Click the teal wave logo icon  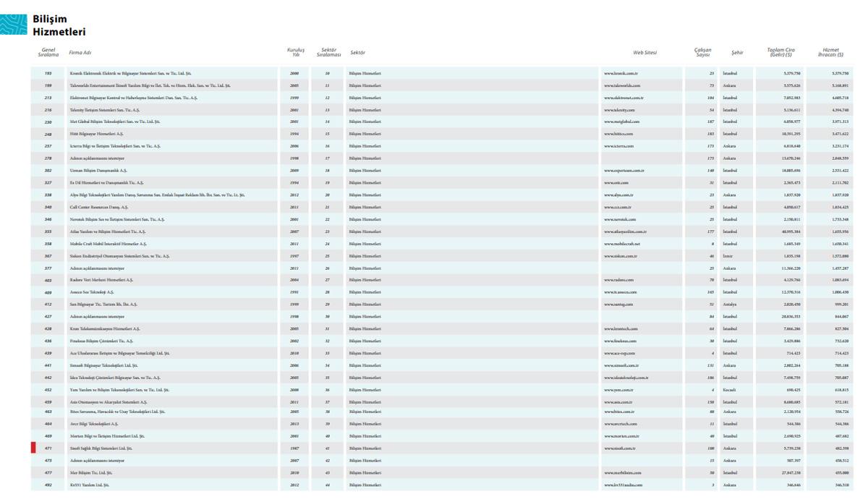click(x=14, y=25)
